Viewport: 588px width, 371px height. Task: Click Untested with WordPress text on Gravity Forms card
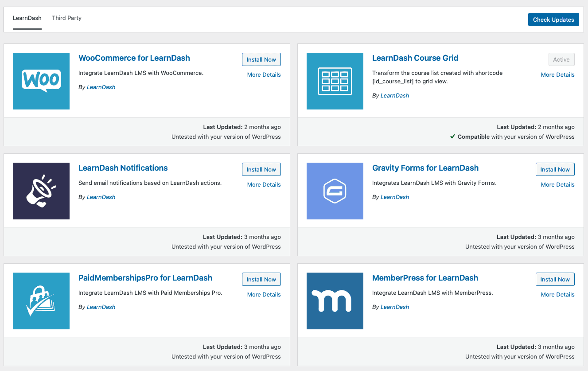520,246
